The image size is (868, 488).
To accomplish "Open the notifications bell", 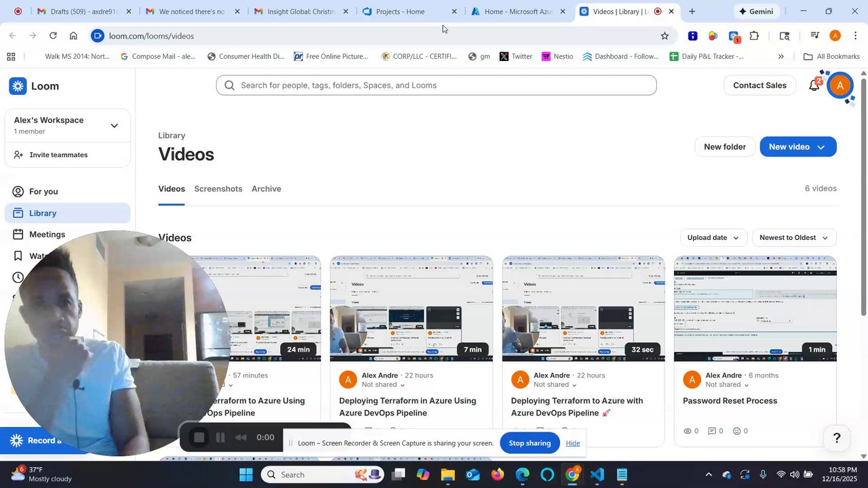I will coord(814,85).
